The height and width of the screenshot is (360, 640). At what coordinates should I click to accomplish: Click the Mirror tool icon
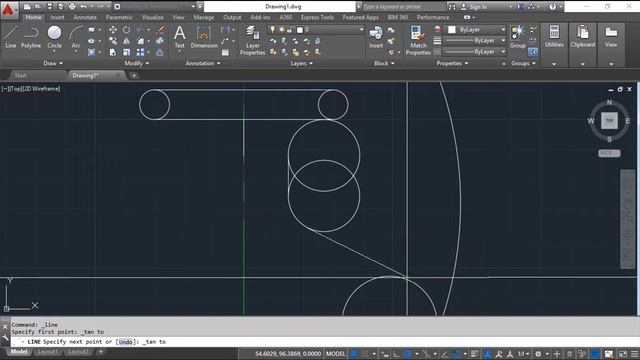127,41
